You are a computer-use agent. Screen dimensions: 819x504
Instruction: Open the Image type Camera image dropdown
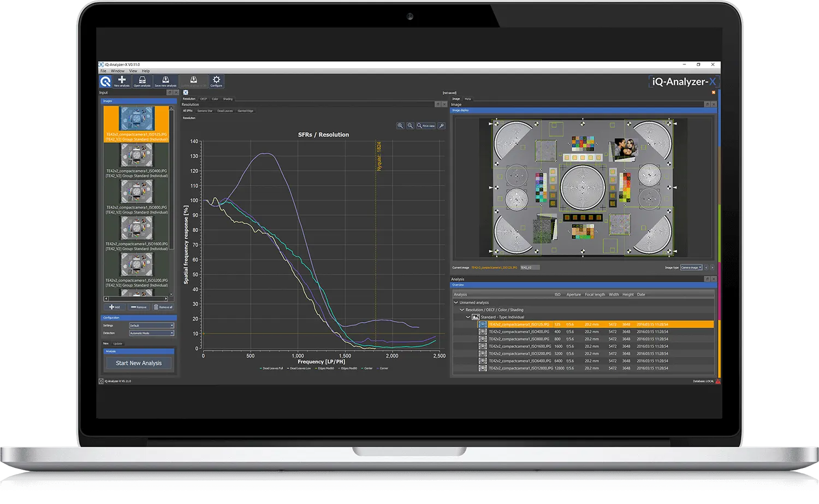pos(691,268)
